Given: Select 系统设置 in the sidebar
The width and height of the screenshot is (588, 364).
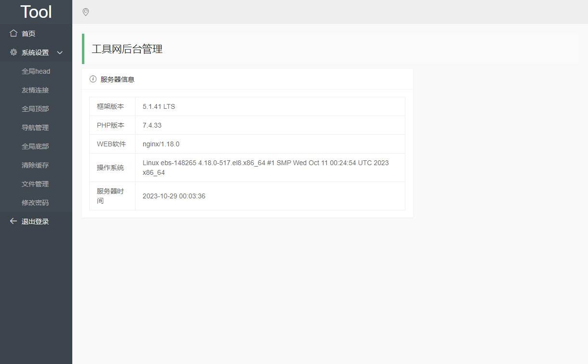Looking at the screenshot, I should click(x=35, y=52).
